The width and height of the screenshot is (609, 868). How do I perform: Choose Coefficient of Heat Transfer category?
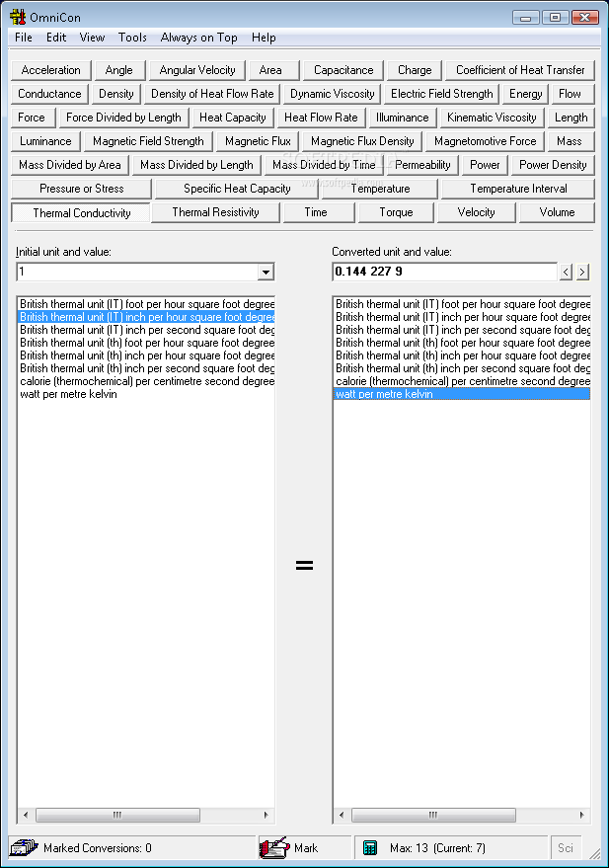coord(520,70)
